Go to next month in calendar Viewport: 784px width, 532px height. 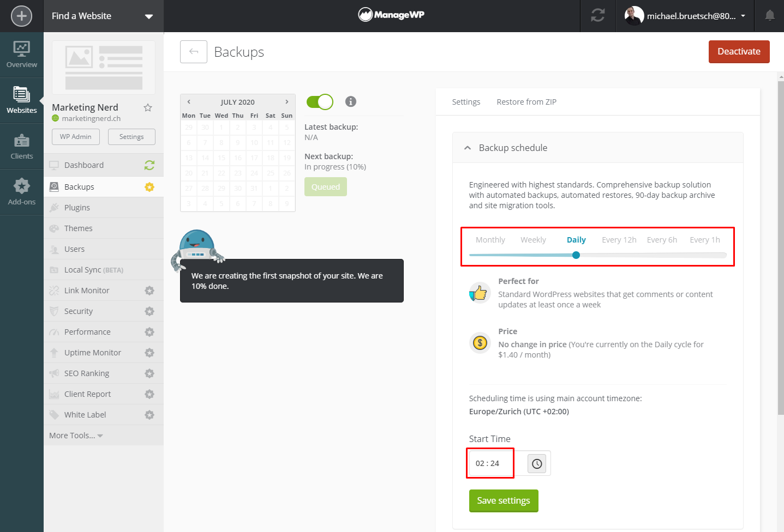click(x=287, y=102)
